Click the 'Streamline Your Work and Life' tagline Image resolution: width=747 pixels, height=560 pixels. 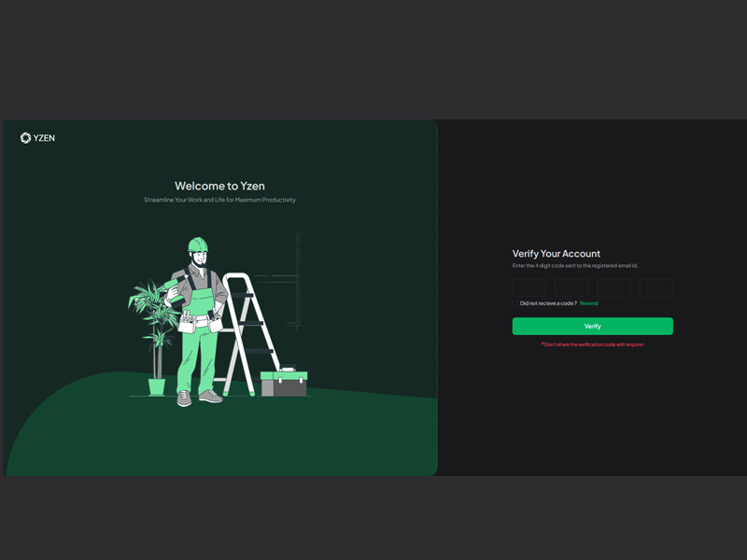(219, 200)
